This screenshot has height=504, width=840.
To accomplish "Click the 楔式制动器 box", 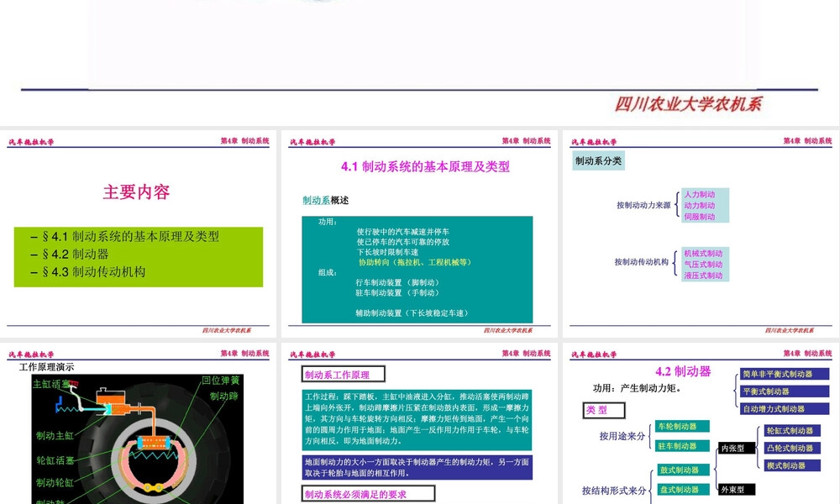I will 792,466.
